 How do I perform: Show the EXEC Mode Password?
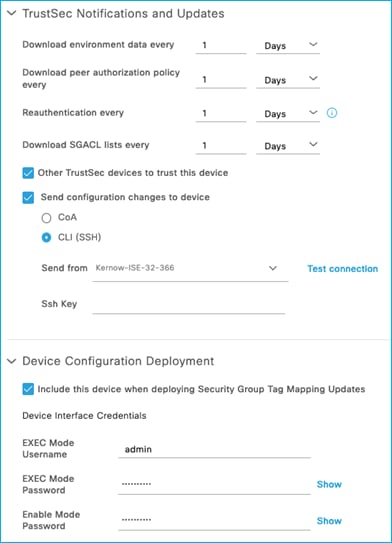click(x=329, y=484)
